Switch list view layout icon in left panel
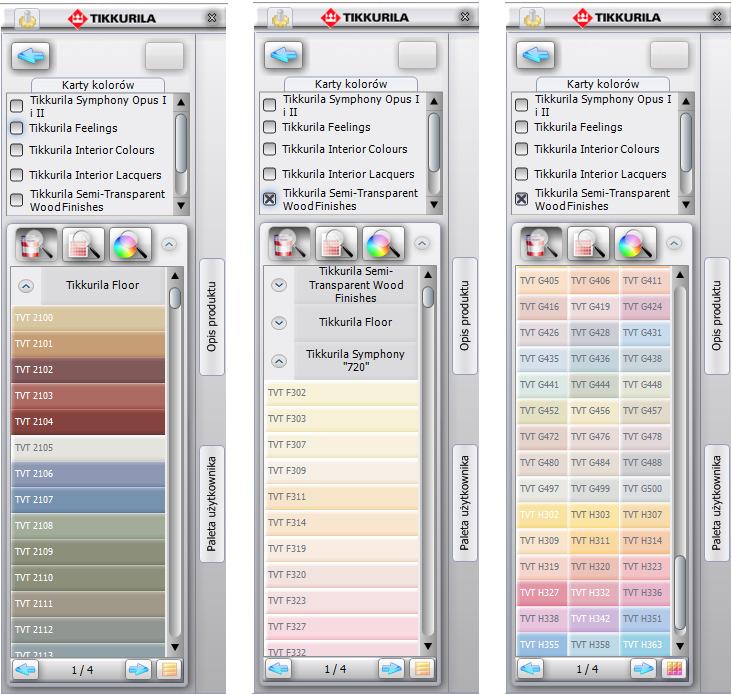The width and height of the screenshot is (732, 694). (169, 670)
